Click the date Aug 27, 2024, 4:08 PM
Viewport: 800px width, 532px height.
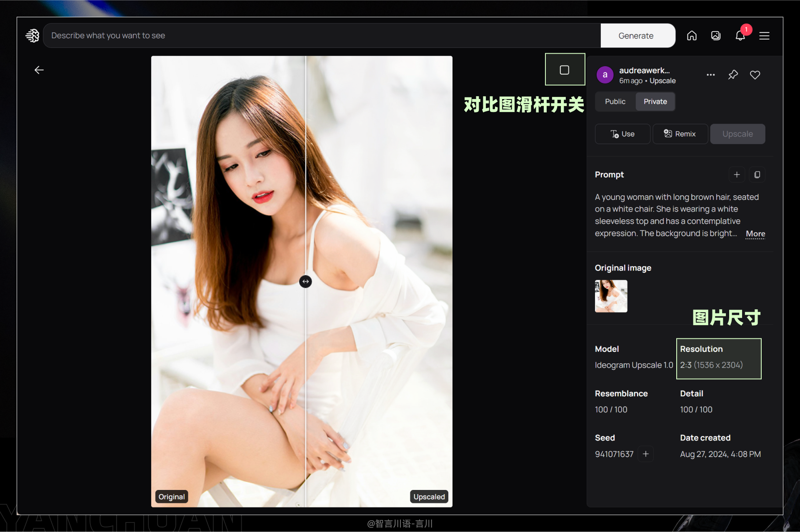pyautogui.click(x=720, y=454)
